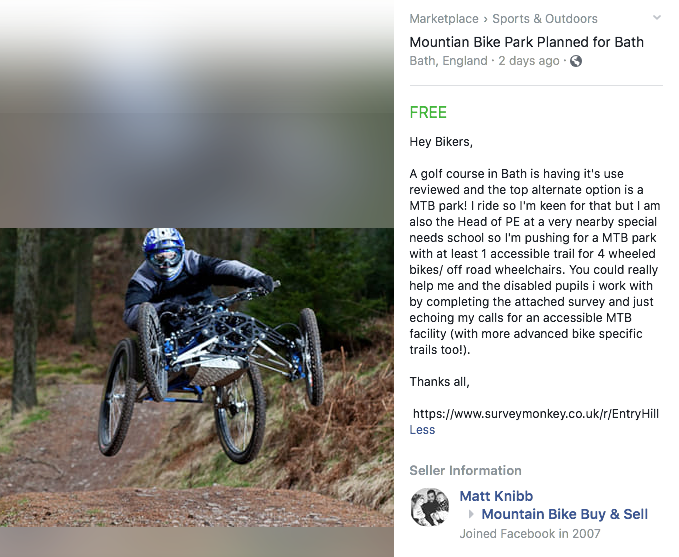Click the Seller Information heading

[x=466, y=470]
